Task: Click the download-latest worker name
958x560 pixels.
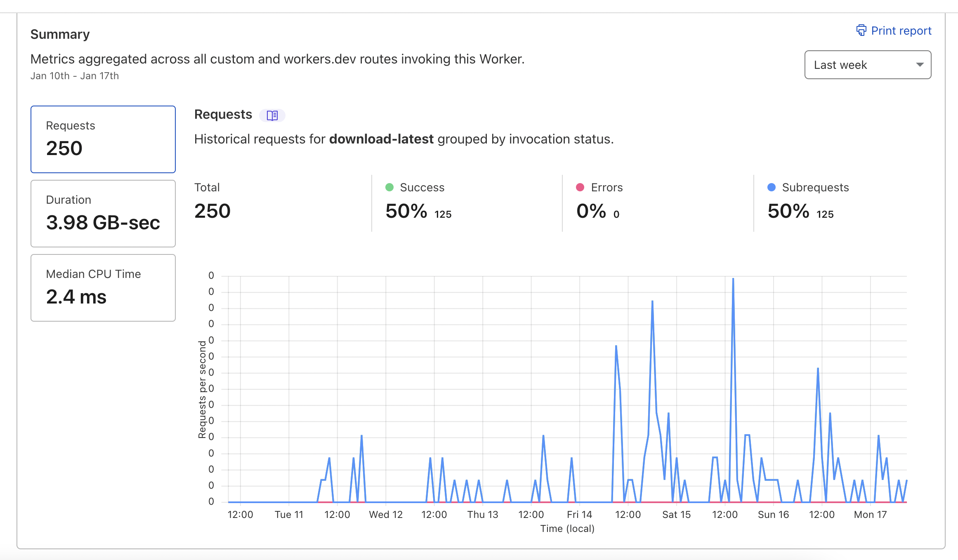Action: (x=382, y=139)
